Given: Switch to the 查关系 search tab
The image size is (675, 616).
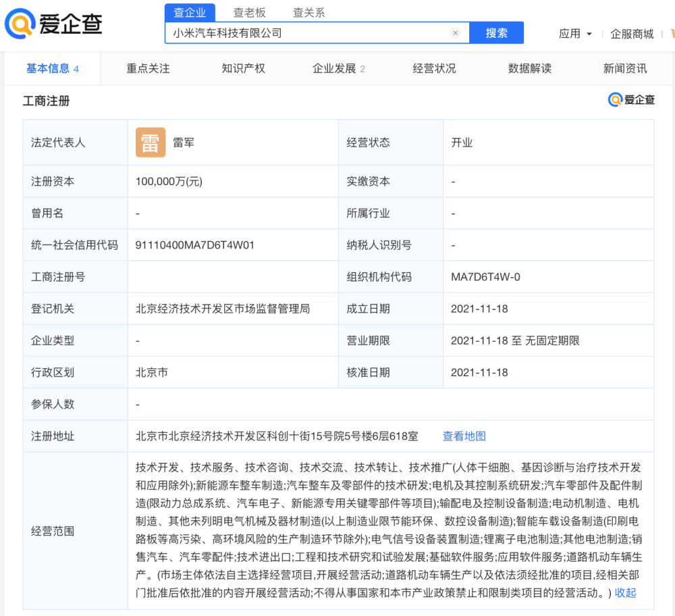Looking at the screenshot, I should pos(308,12).
